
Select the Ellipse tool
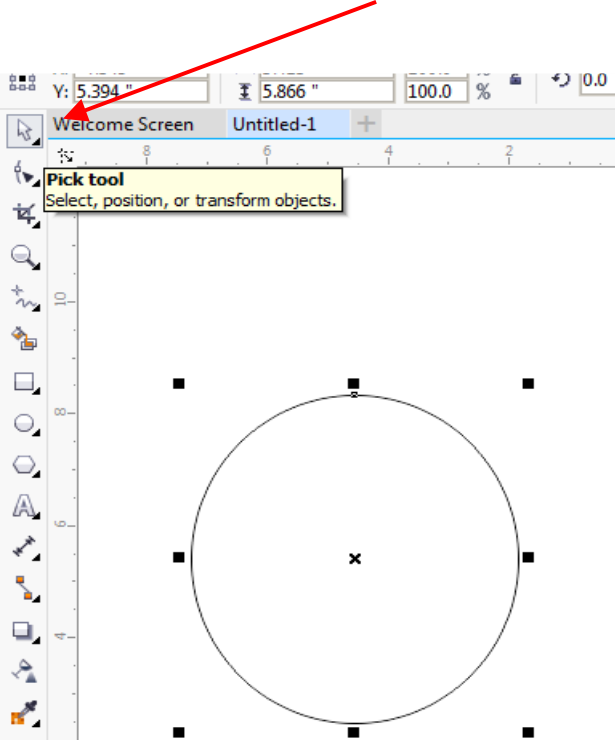pos(25,424)
